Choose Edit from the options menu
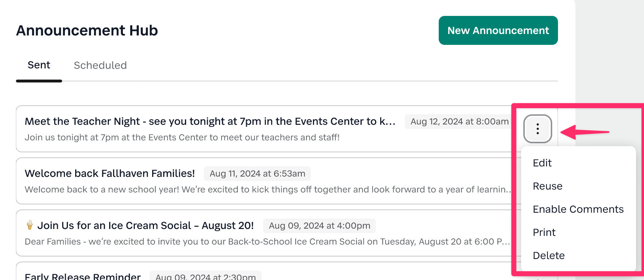Viewport: 644px width, 280px height. [x=542, y=163]
